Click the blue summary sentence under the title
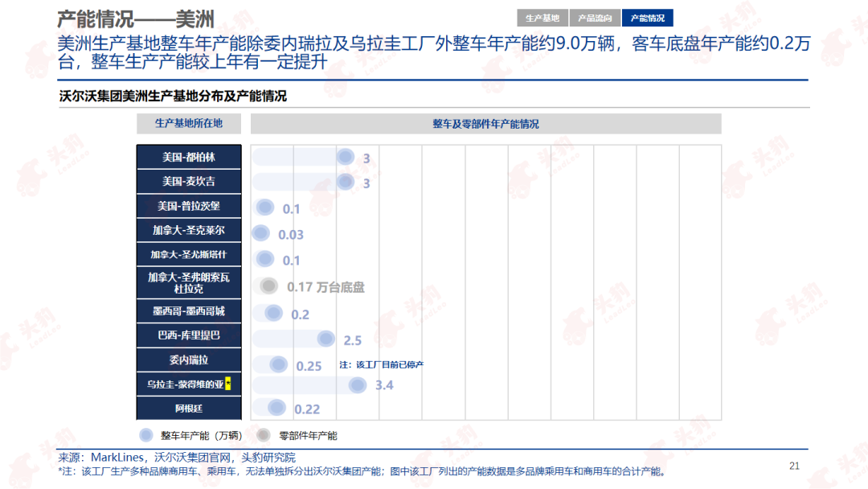Screen dimensions: 868x489 (434, 52)
